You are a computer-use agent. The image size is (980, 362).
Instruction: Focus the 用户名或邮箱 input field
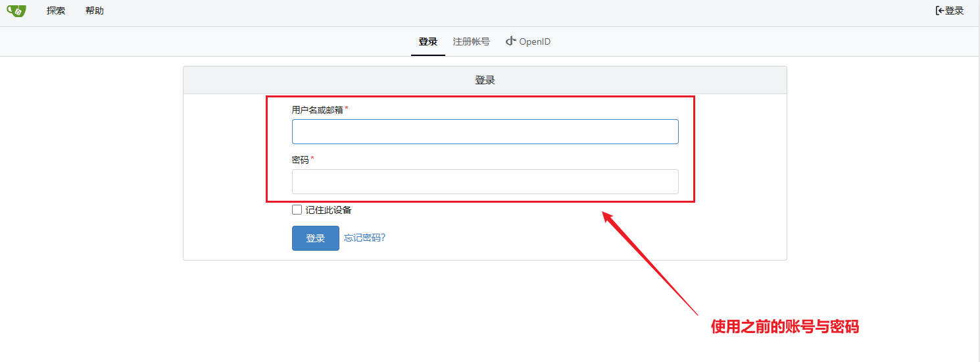[x=485, y=132]
